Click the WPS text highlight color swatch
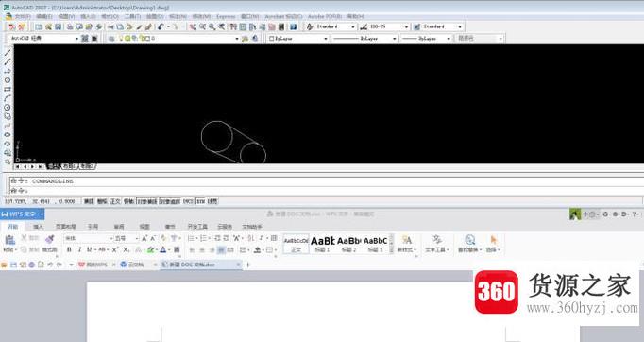Image resolution: width=644 pixels, height=342 pixels. (151, 249)
